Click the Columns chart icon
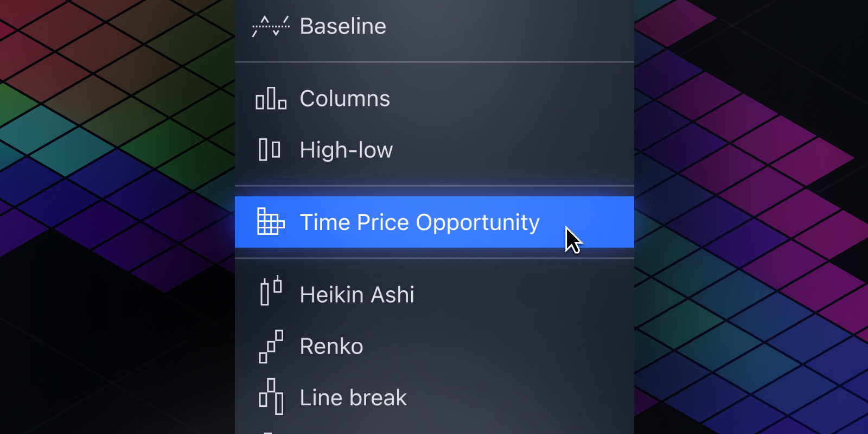This screenshot has width=868, height=434. (271, 99)
